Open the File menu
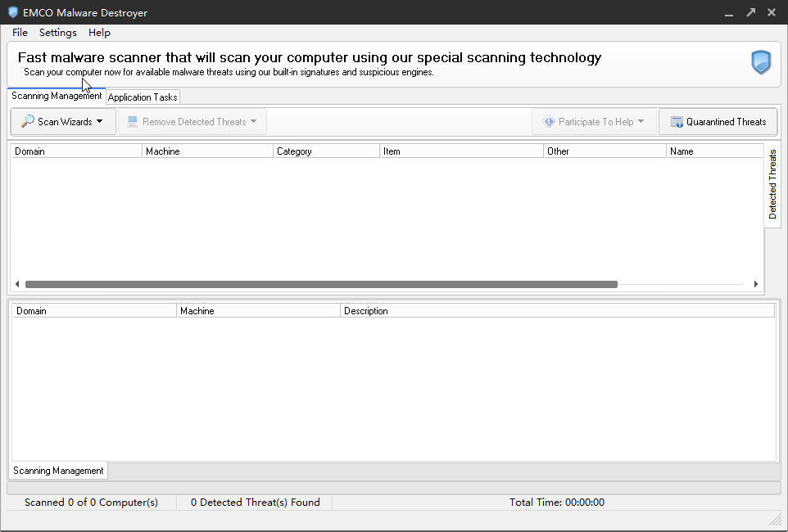Screen dimensions: 788x532 pyautogui.click(x=20, y=32)
